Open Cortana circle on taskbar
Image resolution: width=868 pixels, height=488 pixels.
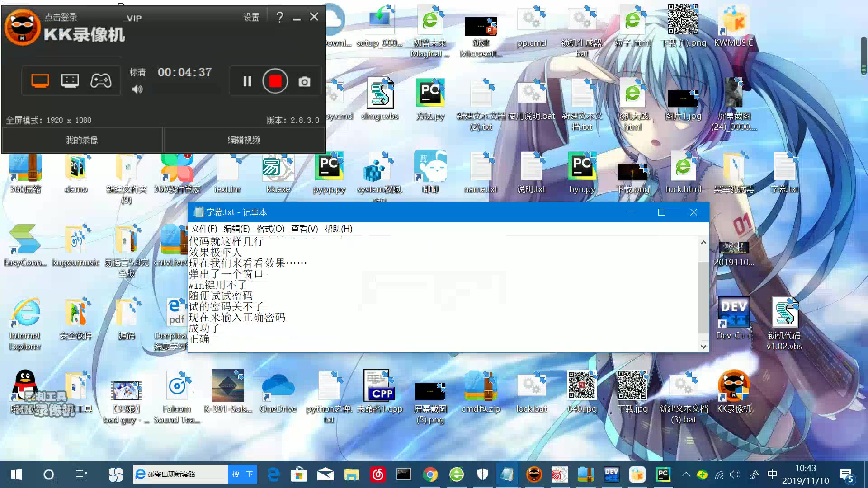click(48, 474)
